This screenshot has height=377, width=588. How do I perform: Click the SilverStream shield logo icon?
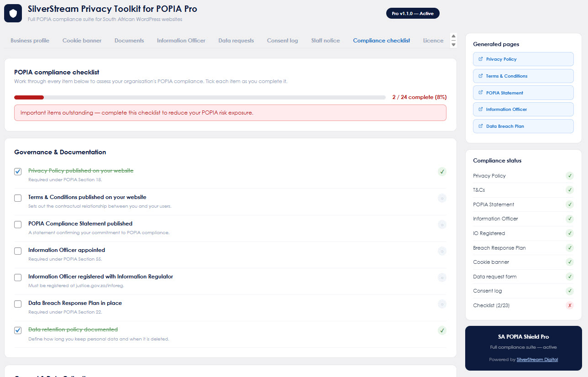coord(13,13)
